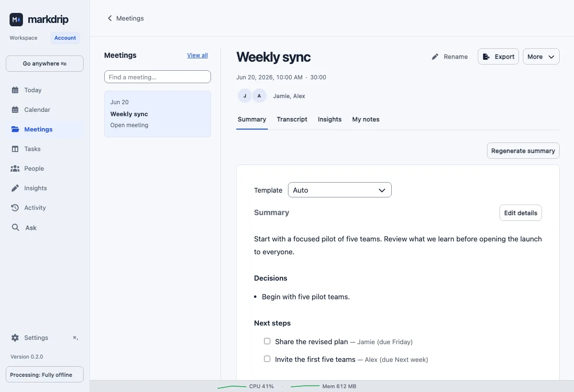The height and width of the screenshot is (392, 574).
Task: Click the markdrip logo icon
Action: click(16, 20)
